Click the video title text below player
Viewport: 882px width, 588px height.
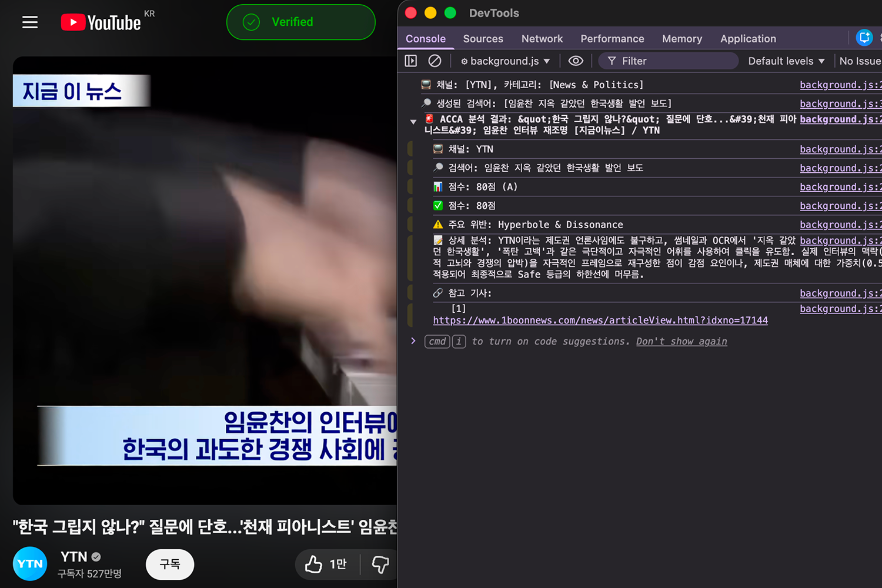click(205, 527)
